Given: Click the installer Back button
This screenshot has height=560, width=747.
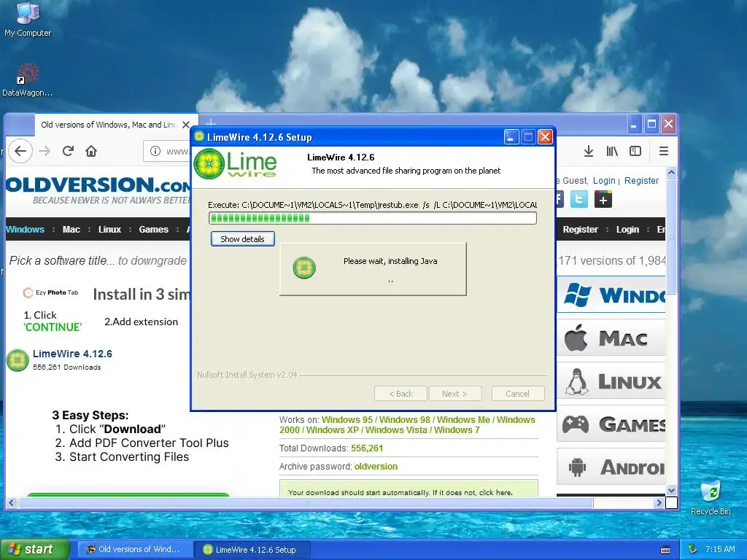Looking at the screenshot, I should [400, 393].
